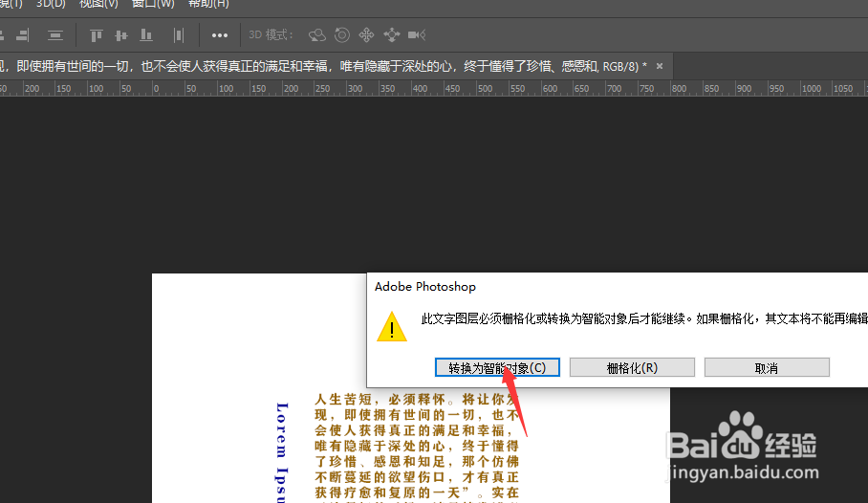Select the 3D zoom video camera icon
Viewport: 868px width, 503px height.
(x=417, y=35)
